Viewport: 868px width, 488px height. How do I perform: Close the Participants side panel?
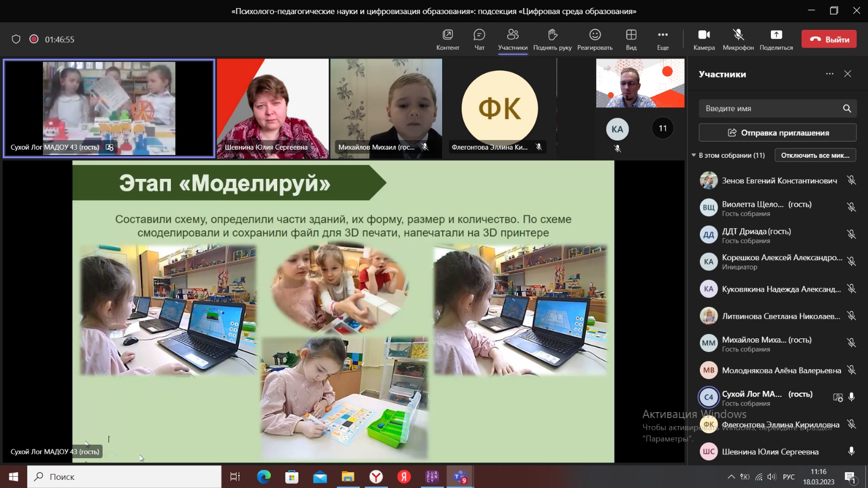click(847, 74)
